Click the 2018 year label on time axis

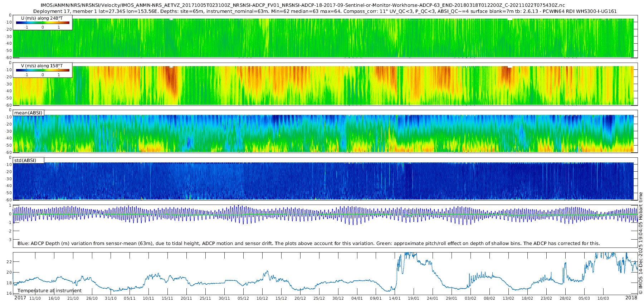631,298
